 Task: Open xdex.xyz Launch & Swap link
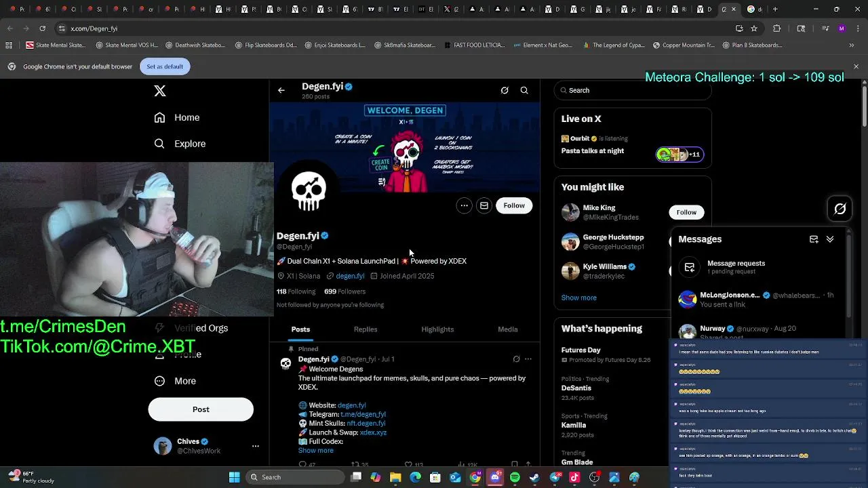[x=373, y=432]
